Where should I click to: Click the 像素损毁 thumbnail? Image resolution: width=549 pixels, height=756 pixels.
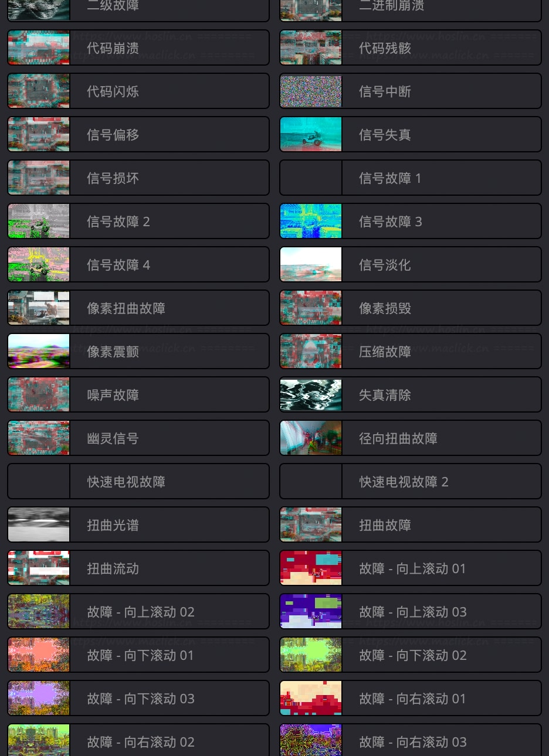coord(311,308)
